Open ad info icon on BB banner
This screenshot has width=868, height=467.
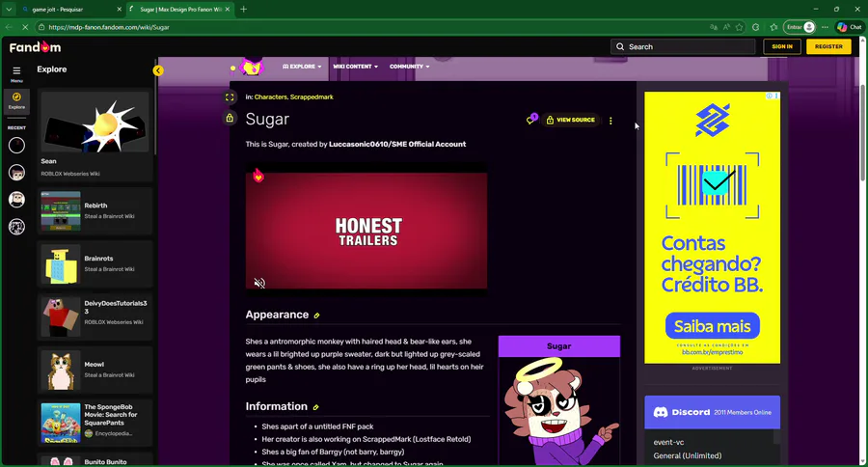pos(769,96)
